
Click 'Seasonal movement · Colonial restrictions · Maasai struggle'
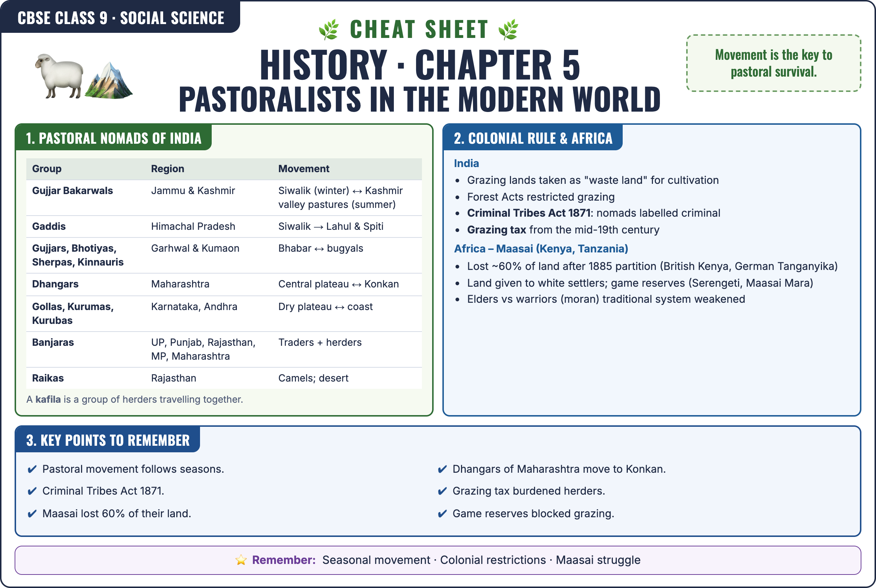coord(481,560)
